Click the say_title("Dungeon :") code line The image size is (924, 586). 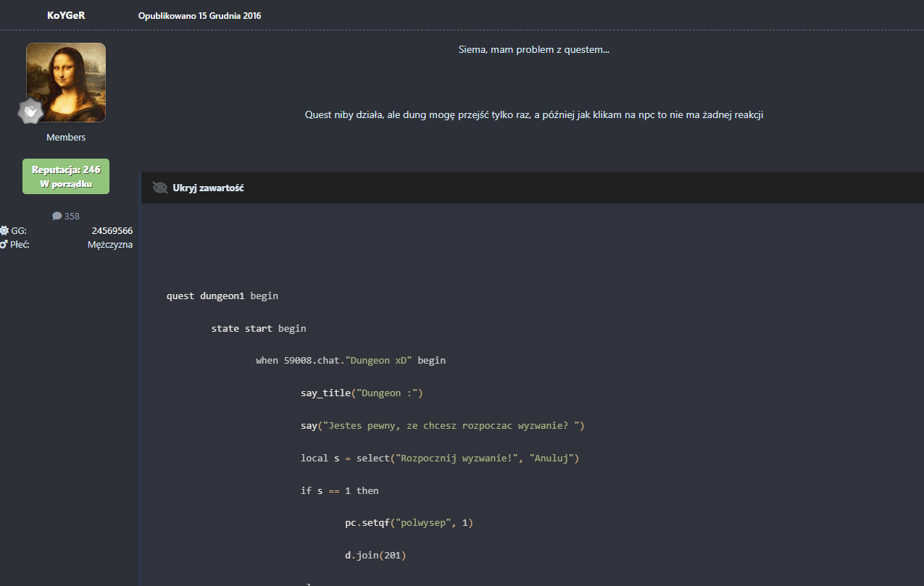[361, 393]
